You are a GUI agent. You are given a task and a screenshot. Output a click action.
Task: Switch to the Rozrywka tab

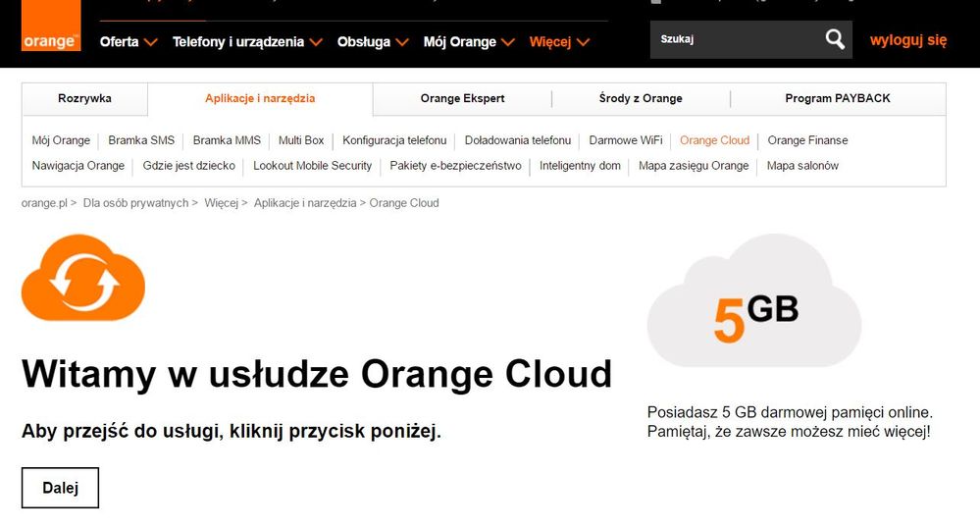click(84, 98)
